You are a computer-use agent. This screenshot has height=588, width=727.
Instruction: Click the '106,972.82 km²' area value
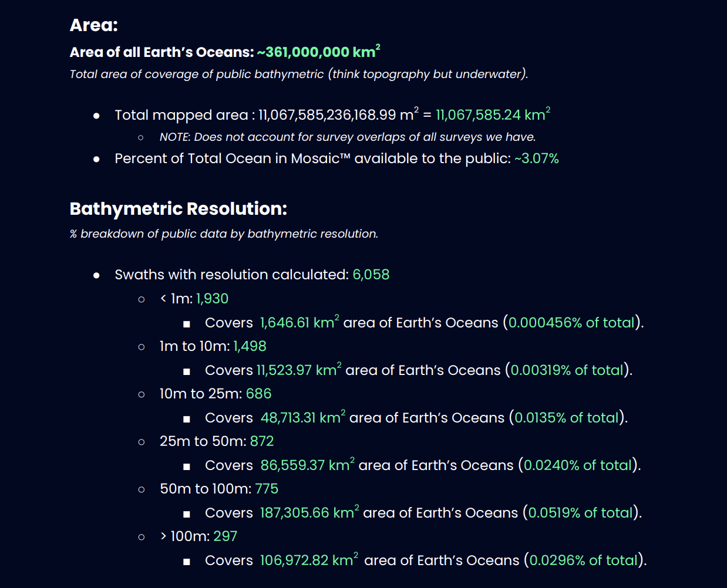(309, 560)
